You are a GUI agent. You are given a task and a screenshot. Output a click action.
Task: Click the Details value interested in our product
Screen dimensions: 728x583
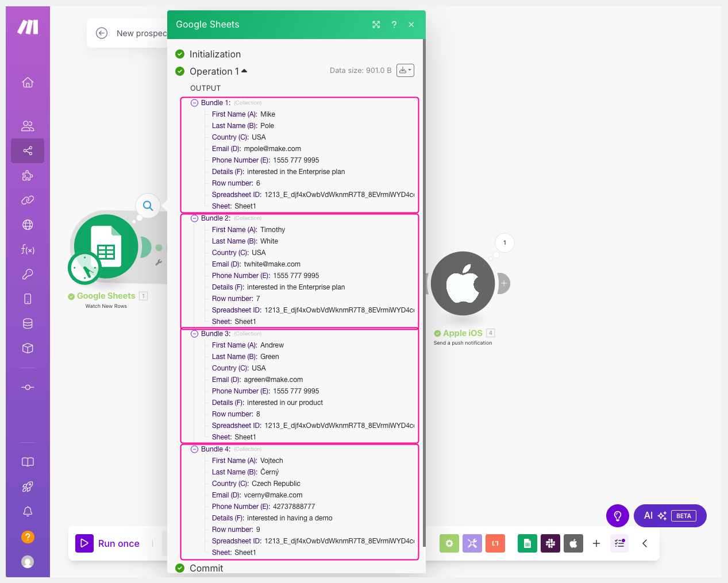pyautogui.click(x=285, y=403)
